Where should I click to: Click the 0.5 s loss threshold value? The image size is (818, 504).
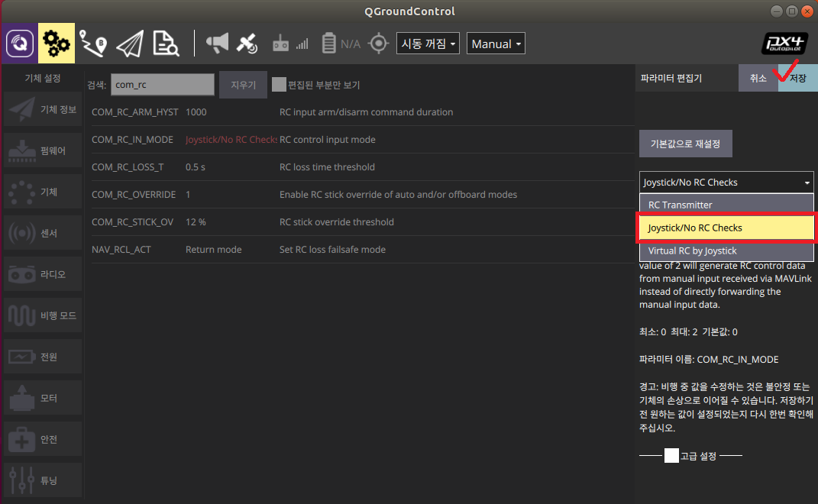[x=195, y=167]
